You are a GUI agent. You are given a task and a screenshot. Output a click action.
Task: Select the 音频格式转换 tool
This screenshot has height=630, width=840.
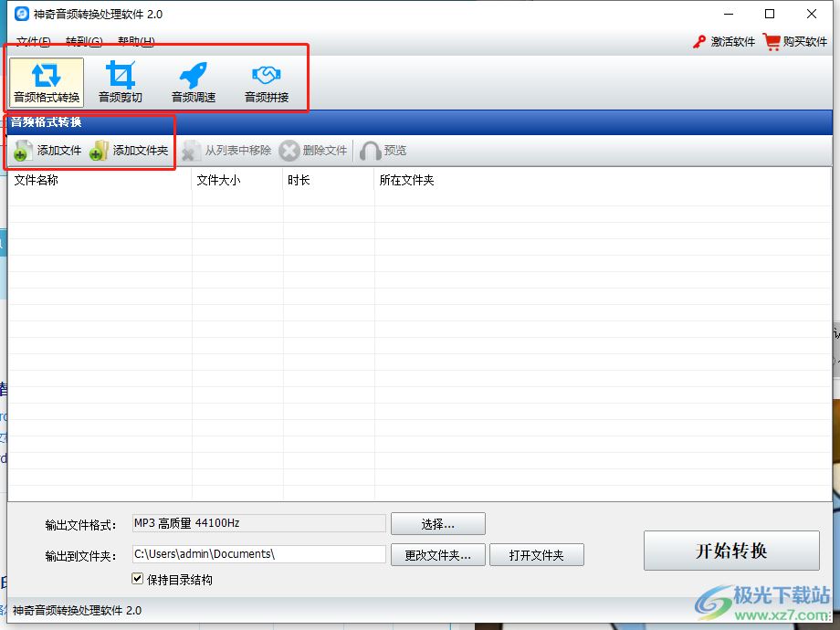pyautogui.click(x=47, y=82)
